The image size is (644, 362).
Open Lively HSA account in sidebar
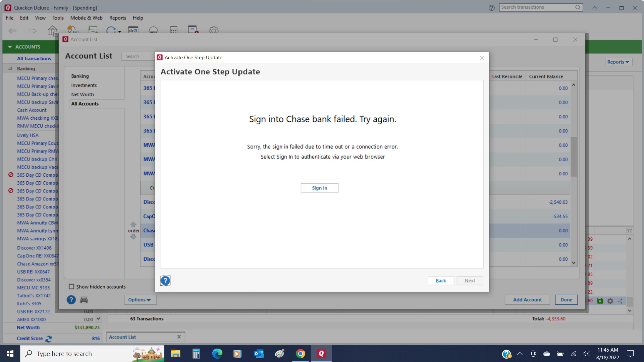(28, 135)
